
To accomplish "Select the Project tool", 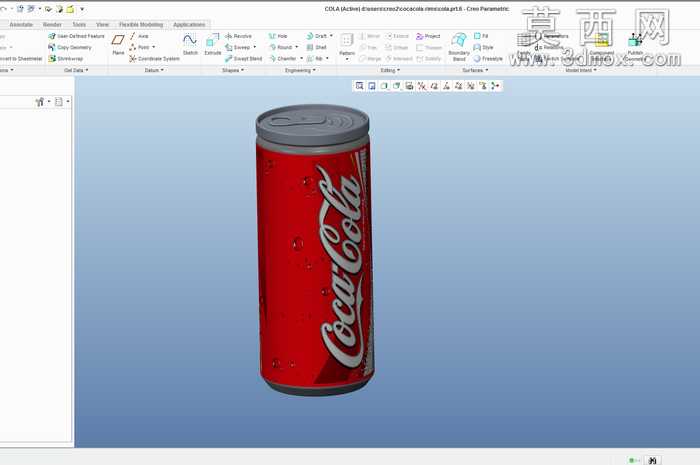I will click(x=428, y=36).
